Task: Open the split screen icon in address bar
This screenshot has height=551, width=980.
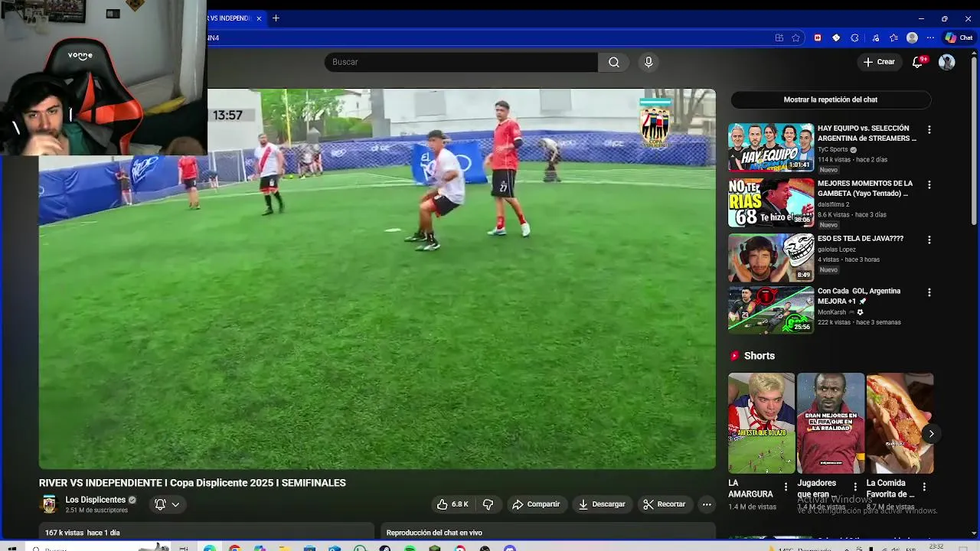Action: tap(779, 37)
